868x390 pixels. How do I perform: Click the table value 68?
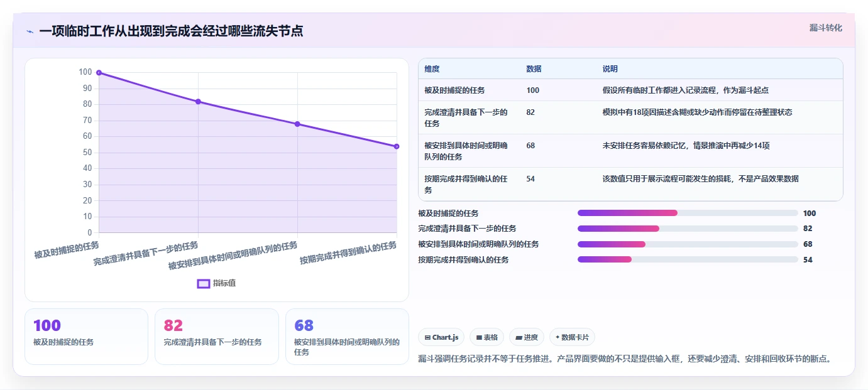click(x=530, y=146)
